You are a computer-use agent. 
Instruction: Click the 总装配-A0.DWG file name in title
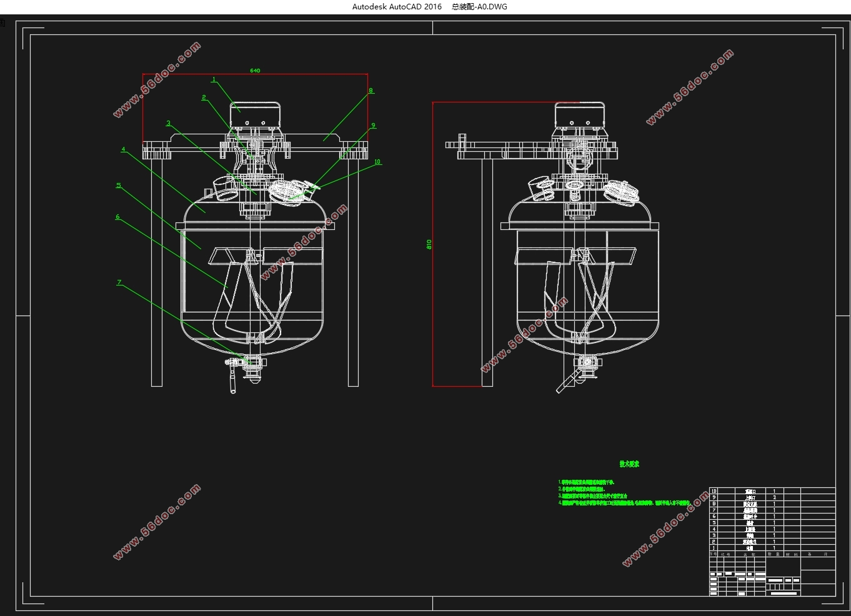pos(479,7)
